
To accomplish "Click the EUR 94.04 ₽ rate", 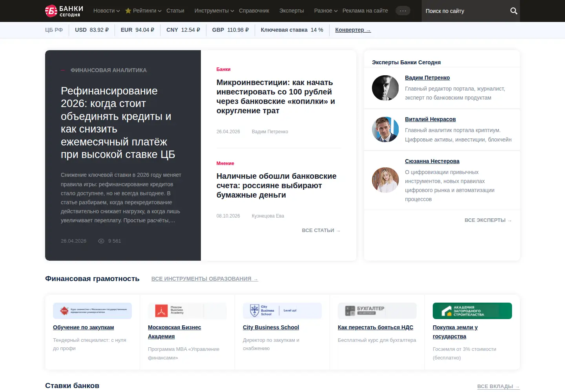I will (137, 30).
